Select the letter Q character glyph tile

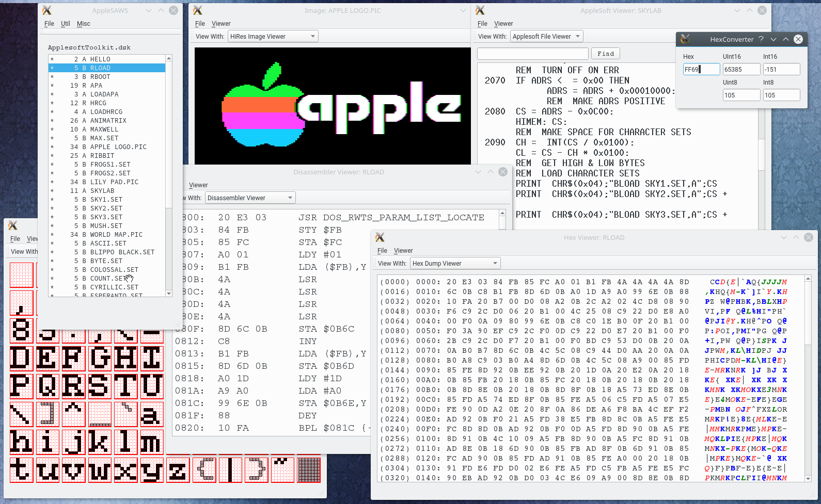tap(48, 386)
